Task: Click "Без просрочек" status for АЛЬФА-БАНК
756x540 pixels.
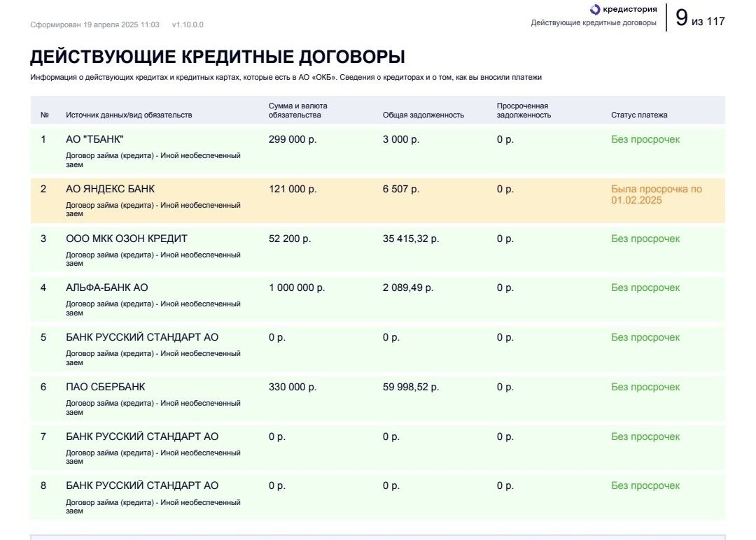Action: coord(645,287)
